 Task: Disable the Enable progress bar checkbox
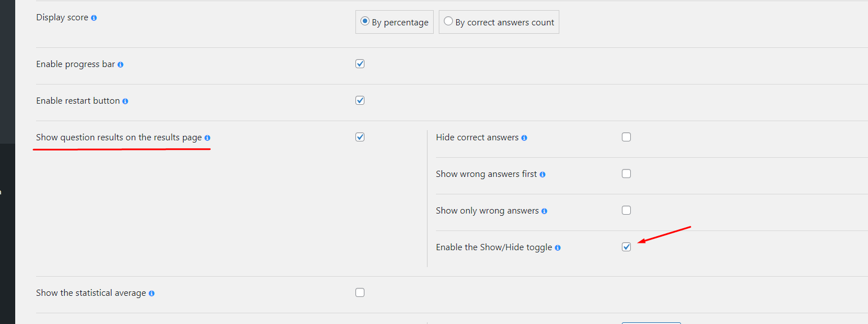tap(360, 64)
